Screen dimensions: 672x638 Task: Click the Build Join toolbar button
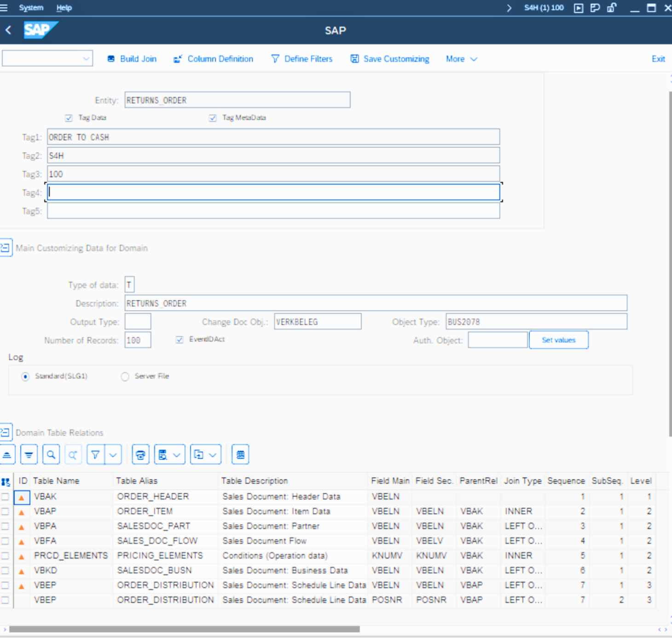pos(132,59)
